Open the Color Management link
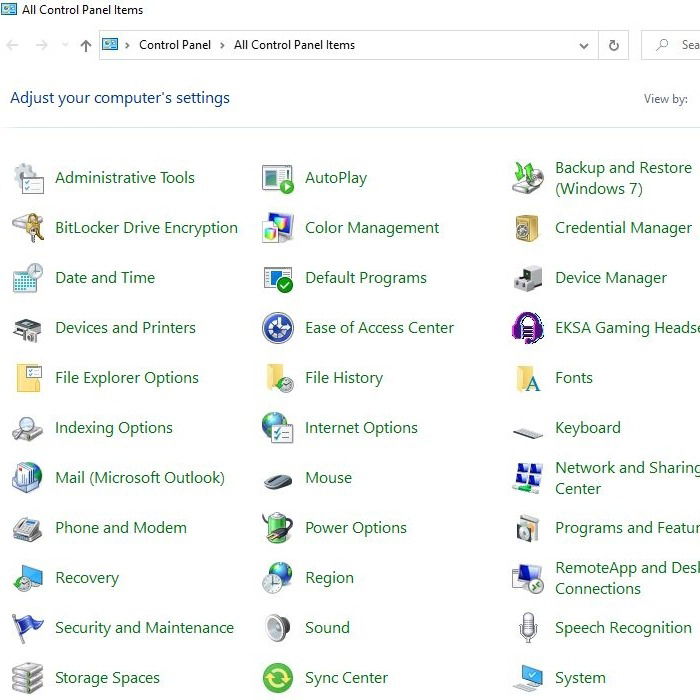This screenshot has height=700, width=700. tap(372, 228)
